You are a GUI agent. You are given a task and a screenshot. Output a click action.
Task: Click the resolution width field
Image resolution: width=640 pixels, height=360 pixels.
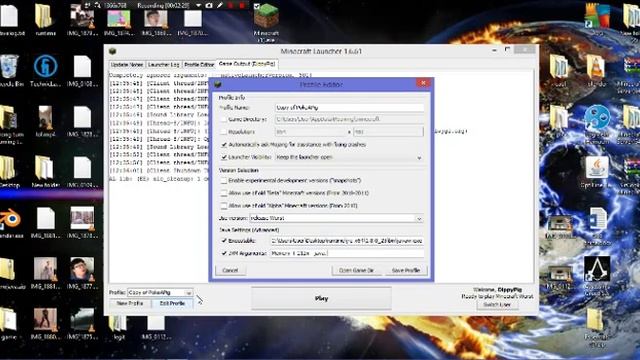[x=311, y=132]
